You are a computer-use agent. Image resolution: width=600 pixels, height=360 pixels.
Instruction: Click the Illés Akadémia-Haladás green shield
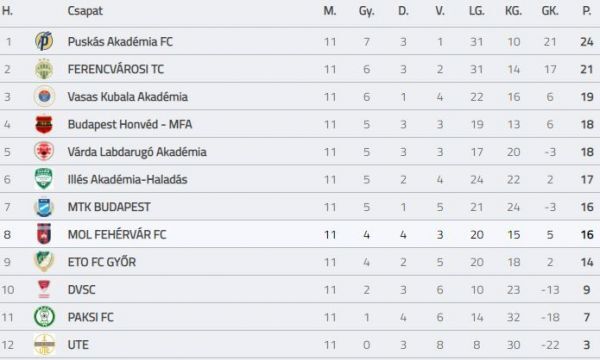click(44, 179)
